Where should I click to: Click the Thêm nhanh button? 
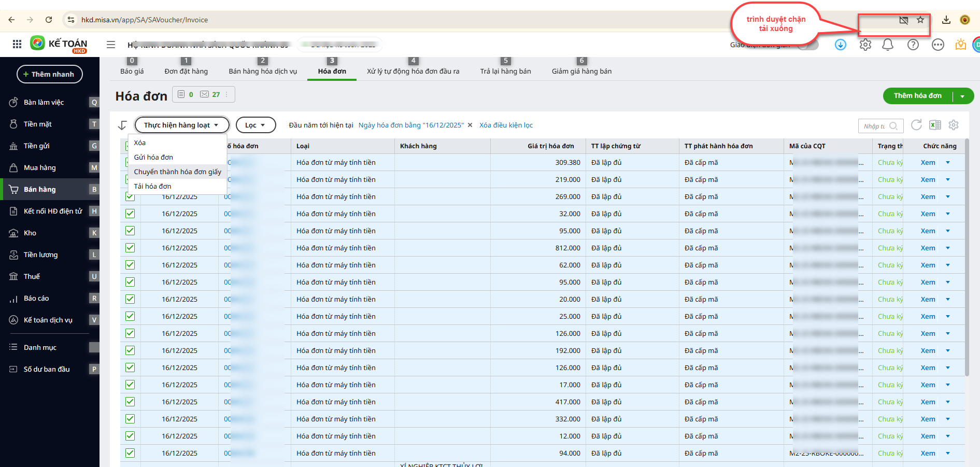(x=49, y=74)
